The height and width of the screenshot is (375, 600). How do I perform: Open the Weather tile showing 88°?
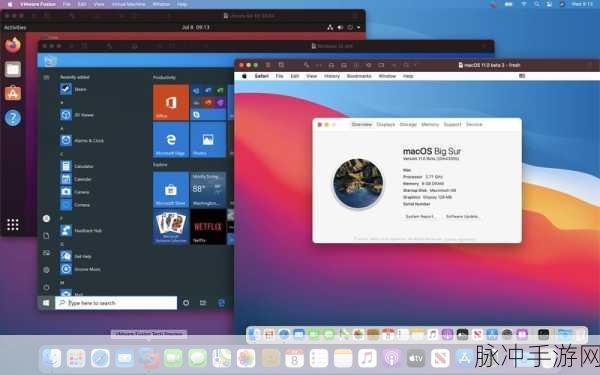[208, 189]
